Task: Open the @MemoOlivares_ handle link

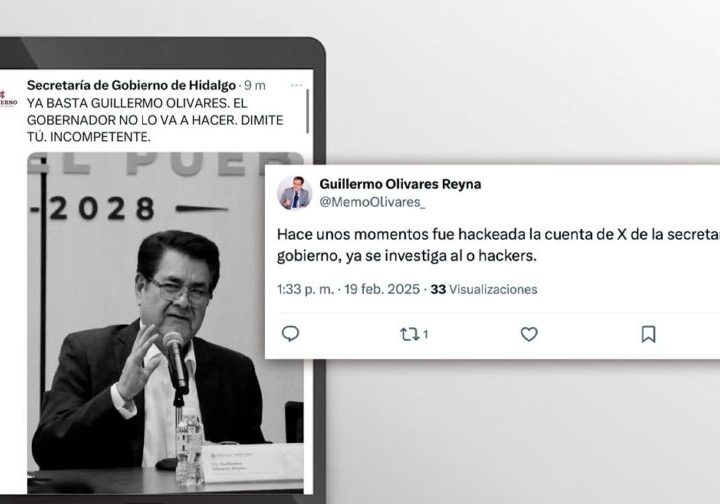Action: point(372,202)
